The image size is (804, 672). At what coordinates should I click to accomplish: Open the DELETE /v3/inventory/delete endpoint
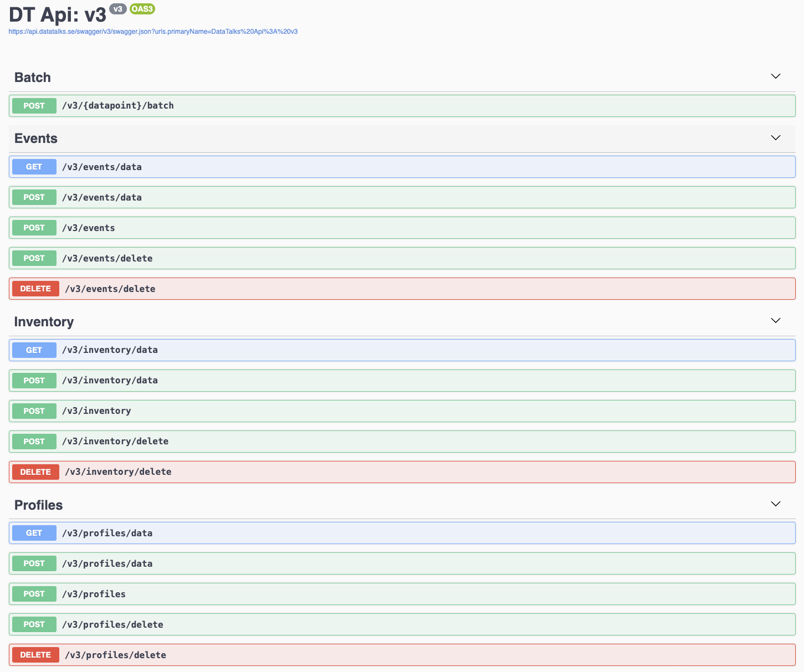(x=402, y=472)
